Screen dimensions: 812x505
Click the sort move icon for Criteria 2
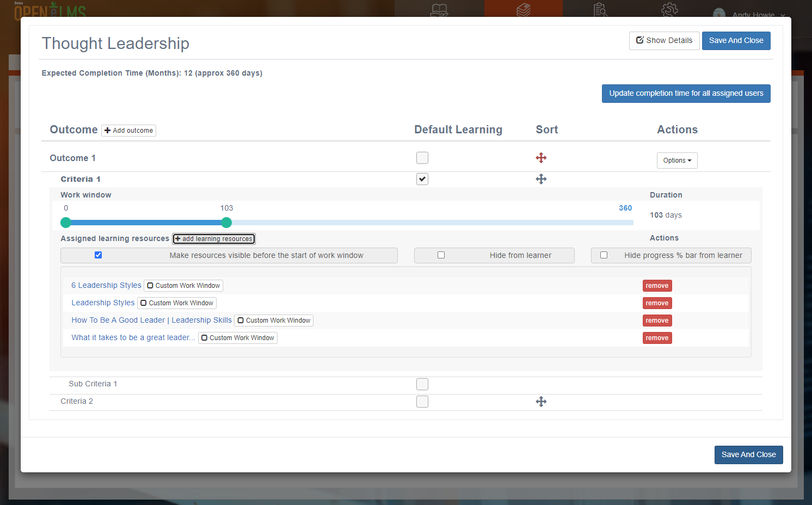tap(541, 402)
